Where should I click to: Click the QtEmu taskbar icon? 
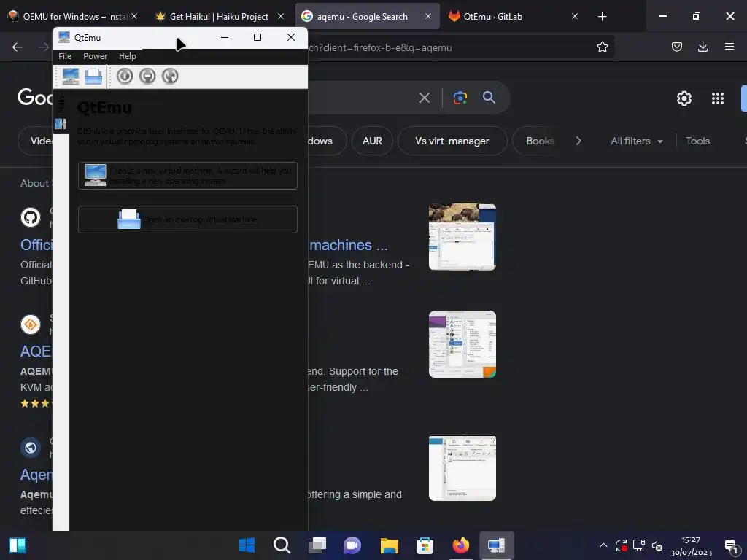click(x=496, y=545)
